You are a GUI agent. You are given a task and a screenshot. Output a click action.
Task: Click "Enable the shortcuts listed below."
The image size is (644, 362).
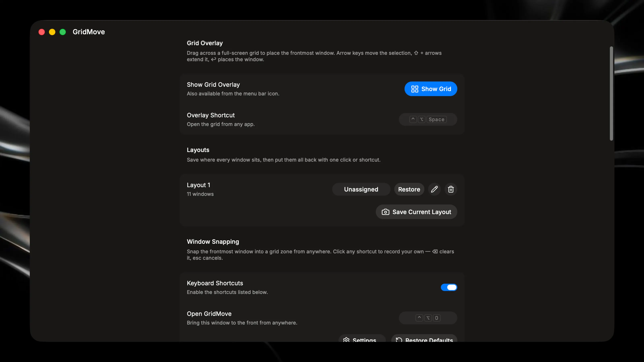pyautogui.click(x=227, y=292)
